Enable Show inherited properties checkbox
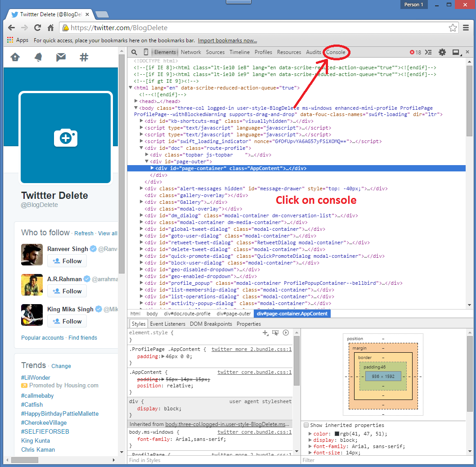Viewport: 476px width, 467px height. pyautogui.click(x=306, y=425)
